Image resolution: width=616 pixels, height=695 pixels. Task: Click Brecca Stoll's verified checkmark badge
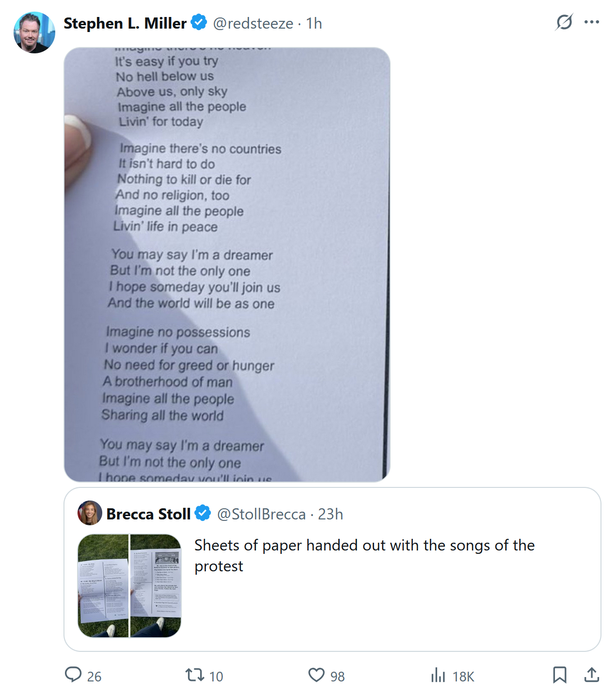(x=203, y=513)
